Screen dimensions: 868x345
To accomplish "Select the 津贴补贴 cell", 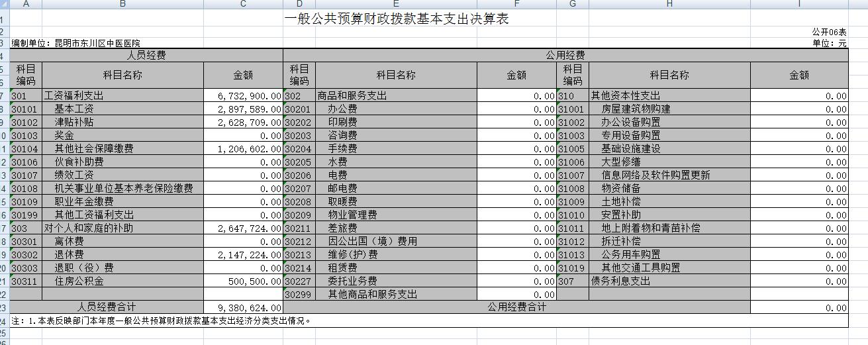I will (x=122, y=122).
